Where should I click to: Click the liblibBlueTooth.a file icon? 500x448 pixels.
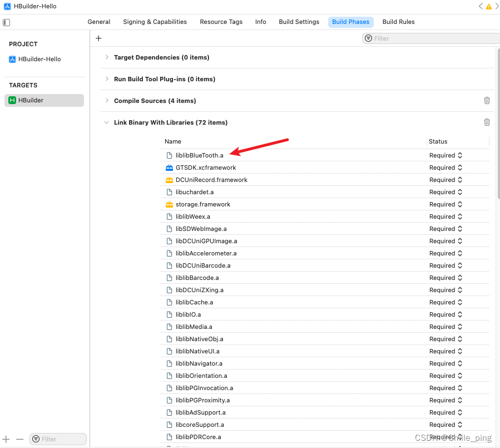pos(169,155)
